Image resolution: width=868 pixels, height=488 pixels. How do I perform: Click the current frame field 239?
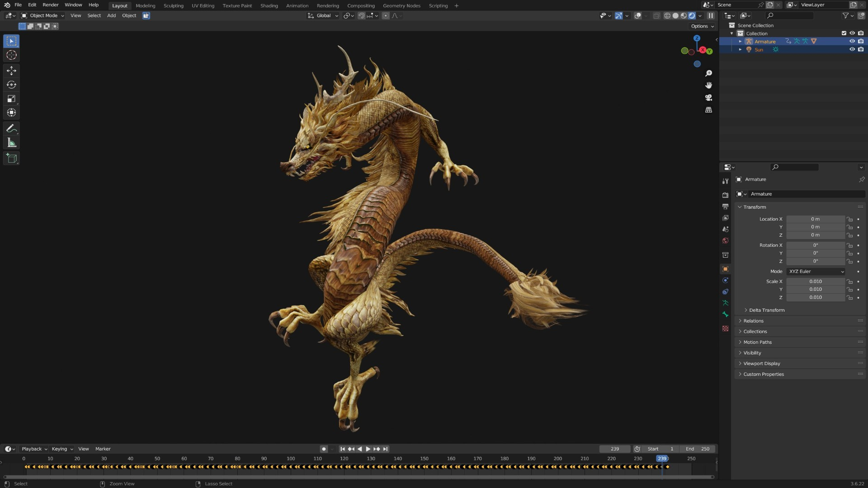615,449
